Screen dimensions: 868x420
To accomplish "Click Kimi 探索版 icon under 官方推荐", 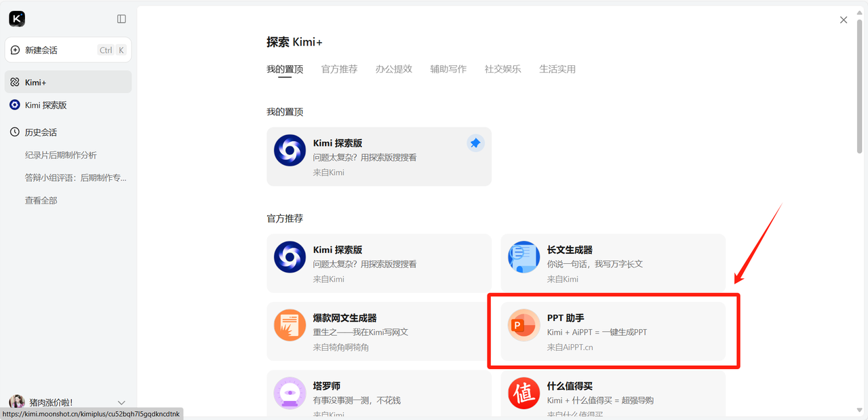I will (290, 257).
